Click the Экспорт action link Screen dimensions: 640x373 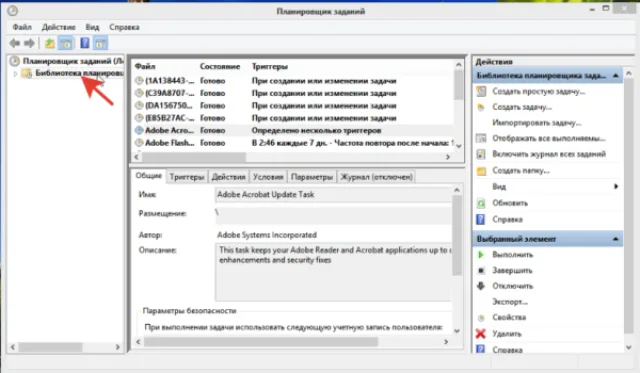coord(510,302)
